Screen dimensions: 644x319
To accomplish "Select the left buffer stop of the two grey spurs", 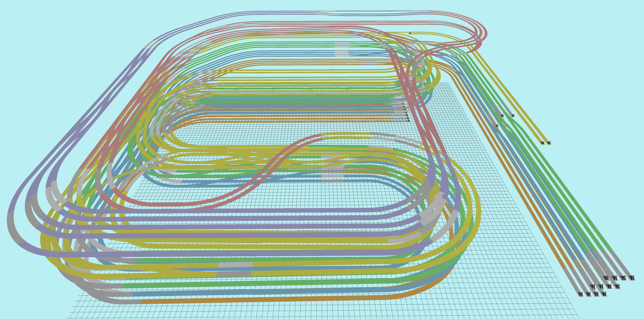I will click(502, 116).
